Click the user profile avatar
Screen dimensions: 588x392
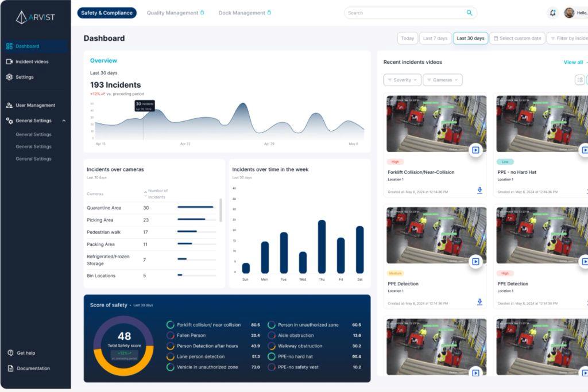click(569, 13)
